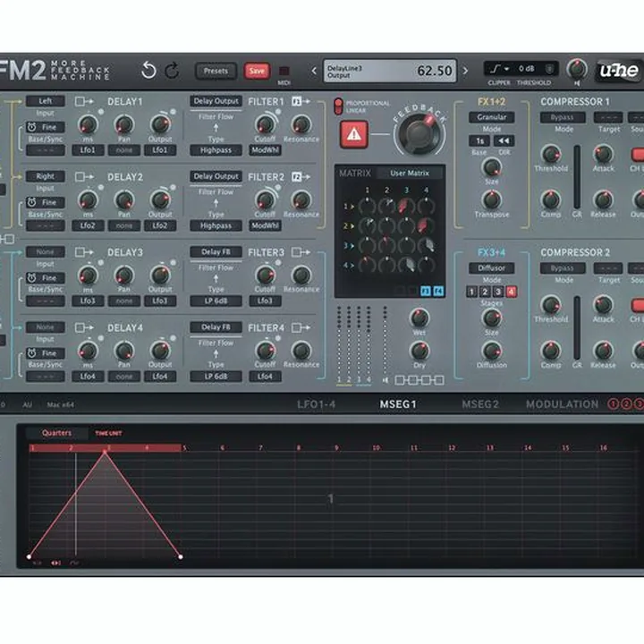Open Delay2 Right input selector
Screen dimensions: 644x644
[x=46, y=176]
